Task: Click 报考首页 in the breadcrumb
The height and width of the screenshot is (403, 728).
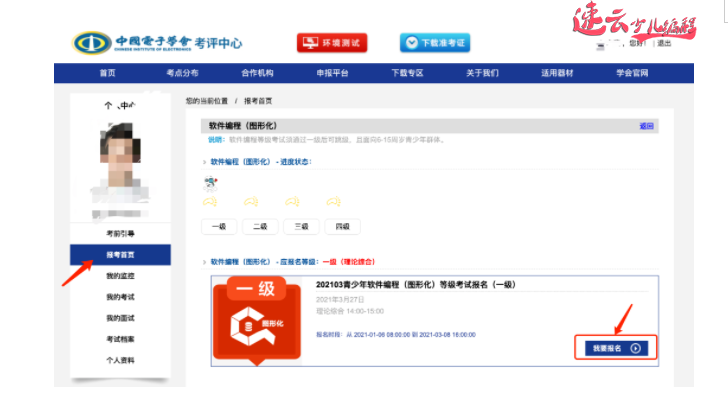Action: coord(258,101)
